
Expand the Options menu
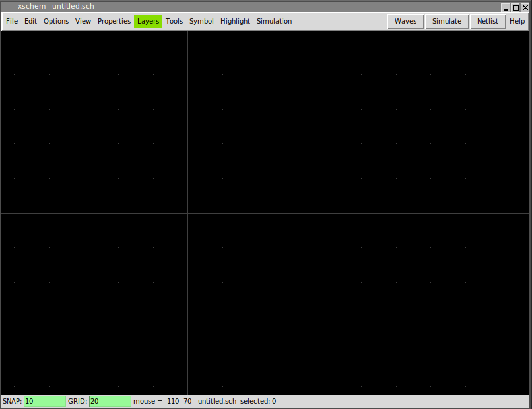56,21
